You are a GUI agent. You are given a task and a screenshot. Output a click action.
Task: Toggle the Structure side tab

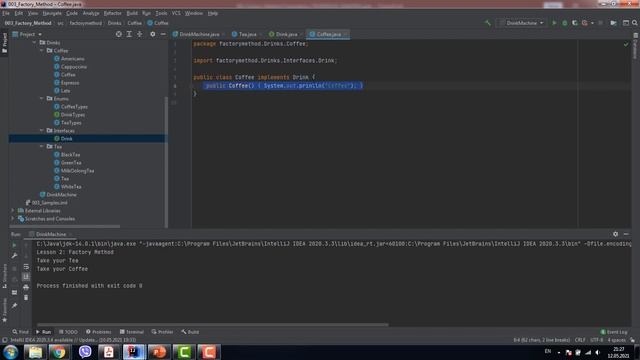click(4, 276)
